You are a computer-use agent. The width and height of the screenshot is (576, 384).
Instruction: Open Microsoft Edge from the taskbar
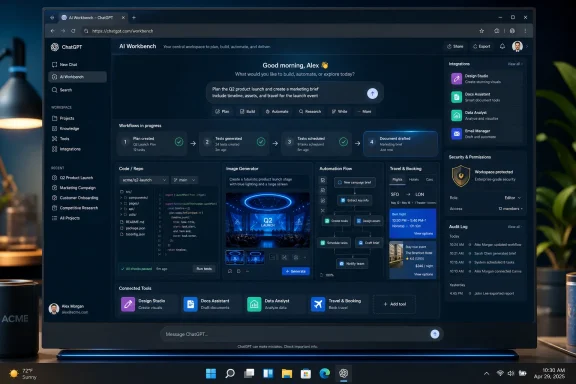(x=324, y=373)
